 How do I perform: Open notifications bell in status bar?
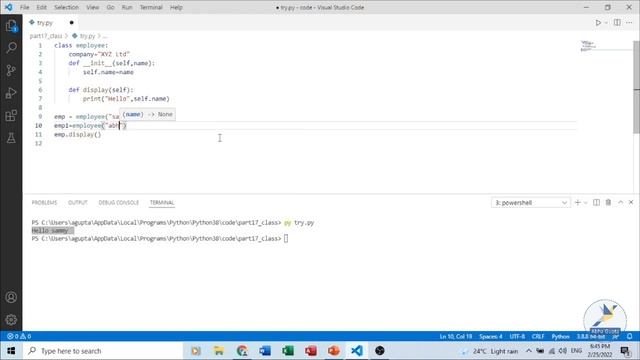630,336
